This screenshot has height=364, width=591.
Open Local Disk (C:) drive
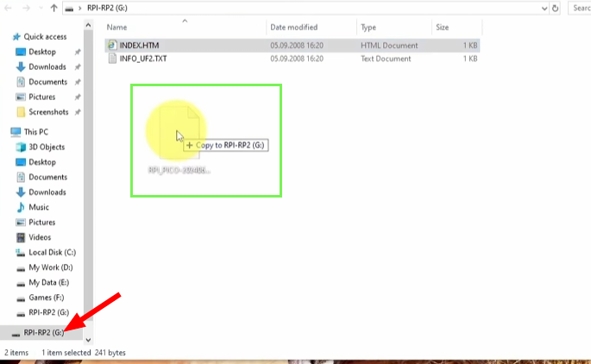[x=52, y=253]
